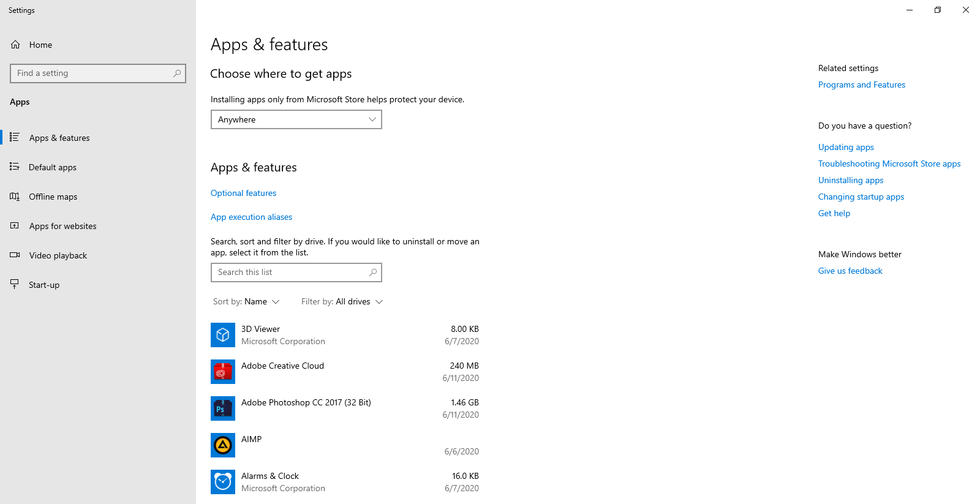Click the Home icon in sidebar

tap(15, 45)
